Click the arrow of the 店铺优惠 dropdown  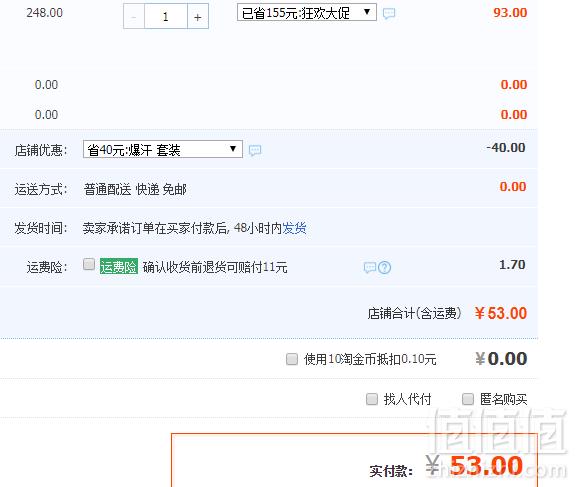pos(233,149)
